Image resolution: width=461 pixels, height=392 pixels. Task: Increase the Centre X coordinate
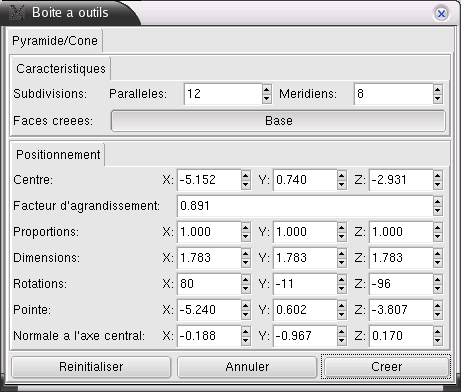pyautogui.click(x=246, y=175)
